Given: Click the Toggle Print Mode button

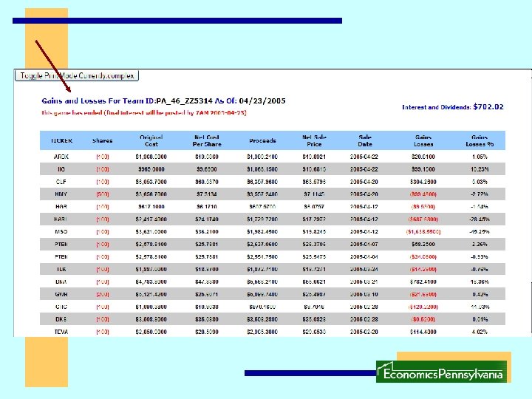Looking at the screenshot, I should [x=77, y=75].
